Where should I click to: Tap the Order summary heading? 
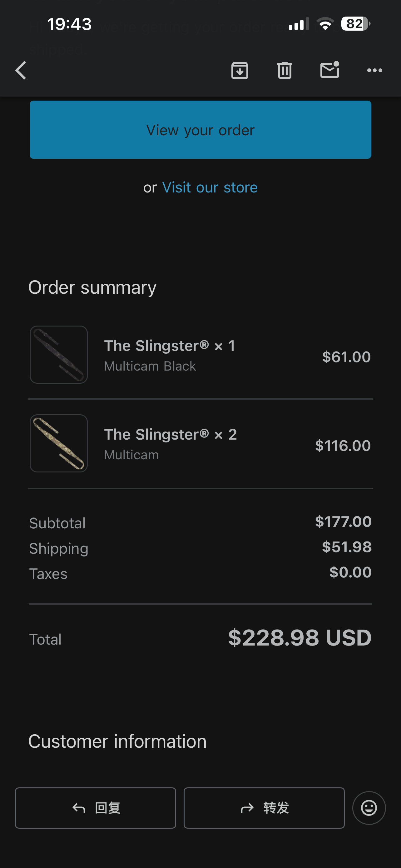pos(92,287)
